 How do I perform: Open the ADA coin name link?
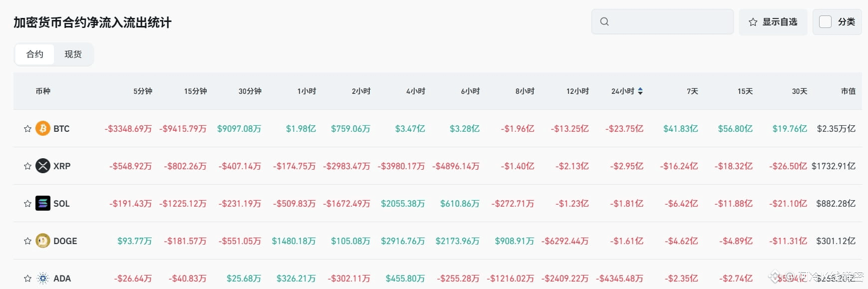62,279
